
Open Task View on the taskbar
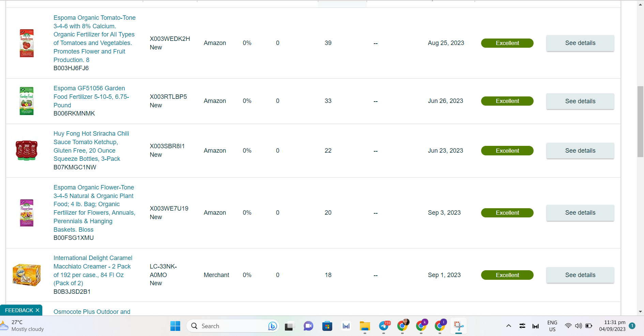pyautogui.click(x=289, y=326)
